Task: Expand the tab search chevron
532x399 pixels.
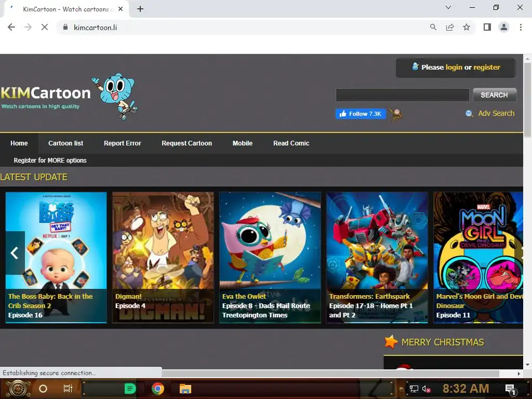Action: [x=448, y=7]
